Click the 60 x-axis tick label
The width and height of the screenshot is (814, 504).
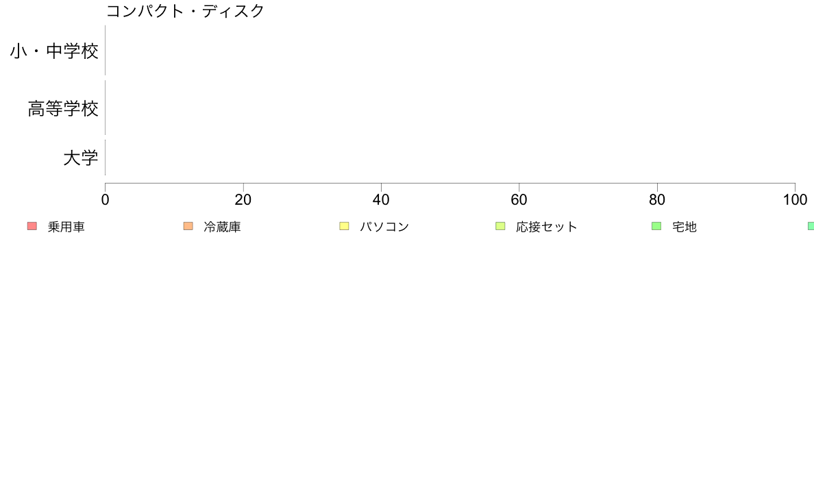click(x=519, y=200)
